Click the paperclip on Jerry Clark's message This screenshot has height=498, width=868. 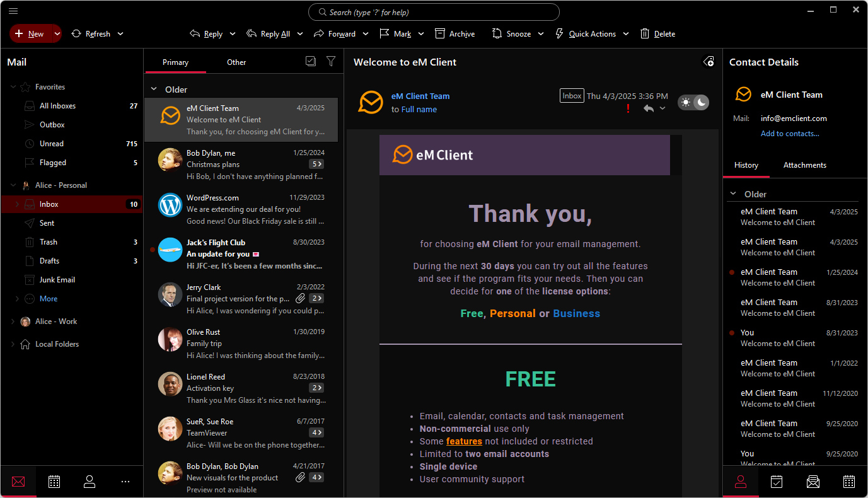[x=301, y=298]
